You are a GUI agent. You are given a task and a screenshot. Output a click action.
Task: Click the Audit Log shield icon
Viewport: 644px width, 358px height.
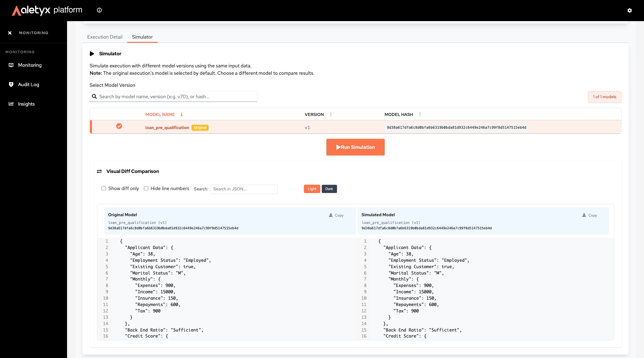point(11,84)
